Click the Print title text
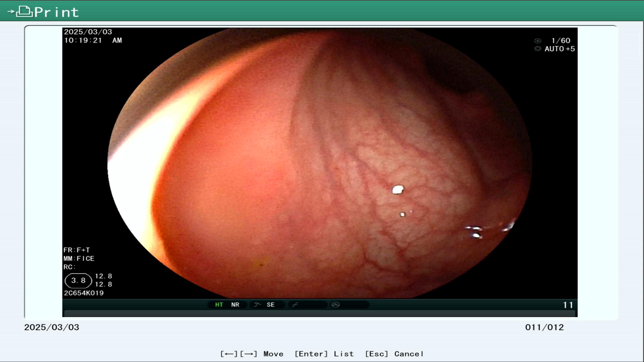The height and width of the screenshot is (362, 644). (56, 12)
